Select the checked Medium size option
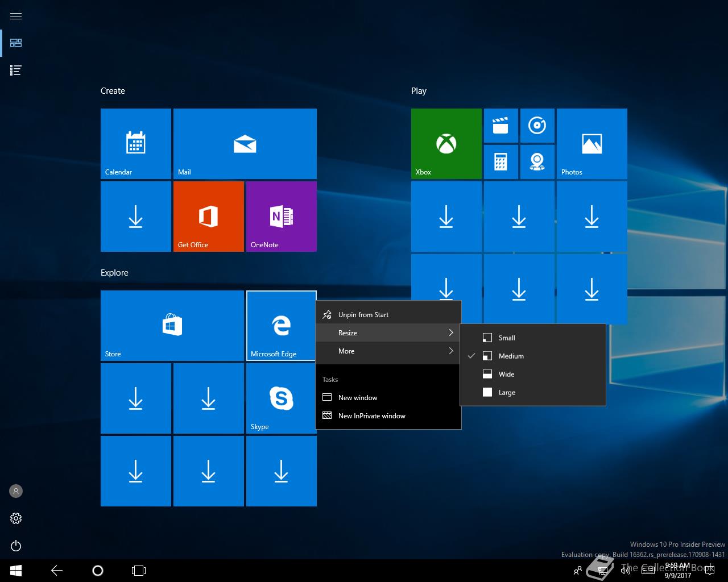 (533, 356)
